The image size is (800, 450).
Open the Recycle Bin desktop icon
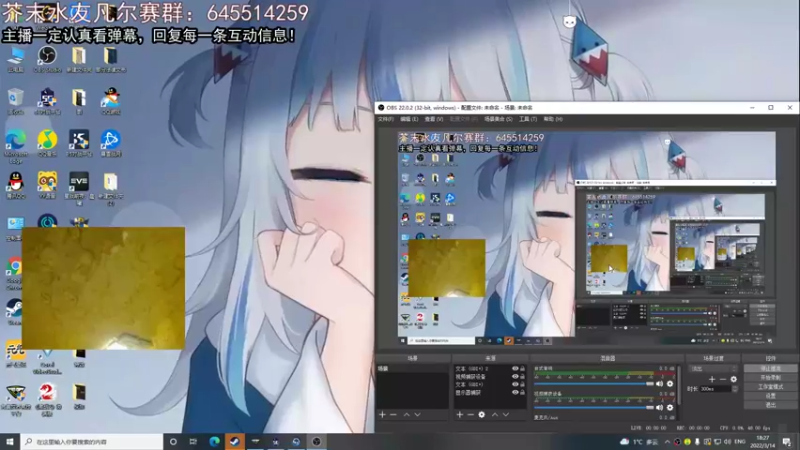(15, 102)
